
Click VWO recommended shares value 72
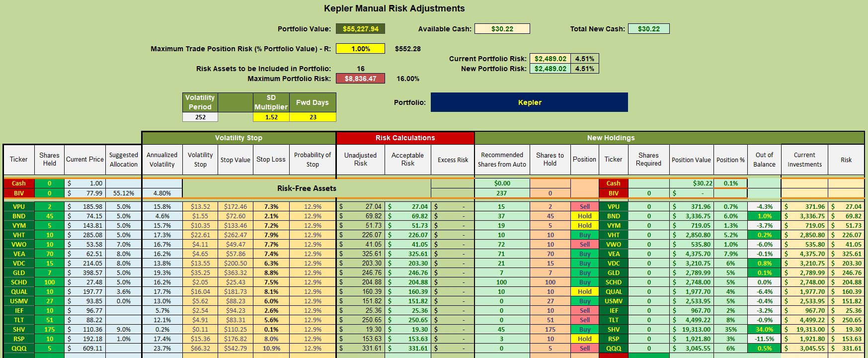501,245
